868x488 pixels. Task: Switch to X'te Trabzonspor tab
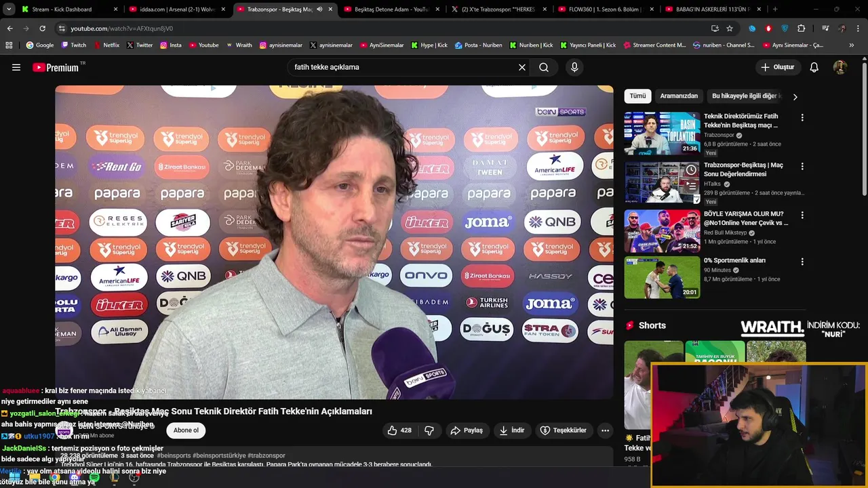click(498, 9)
